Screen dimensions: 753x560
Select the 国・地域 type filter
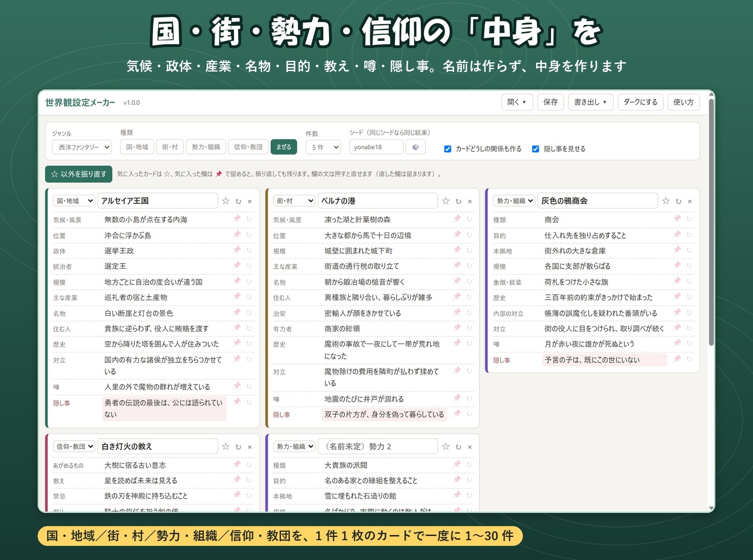tap(137, 147)
